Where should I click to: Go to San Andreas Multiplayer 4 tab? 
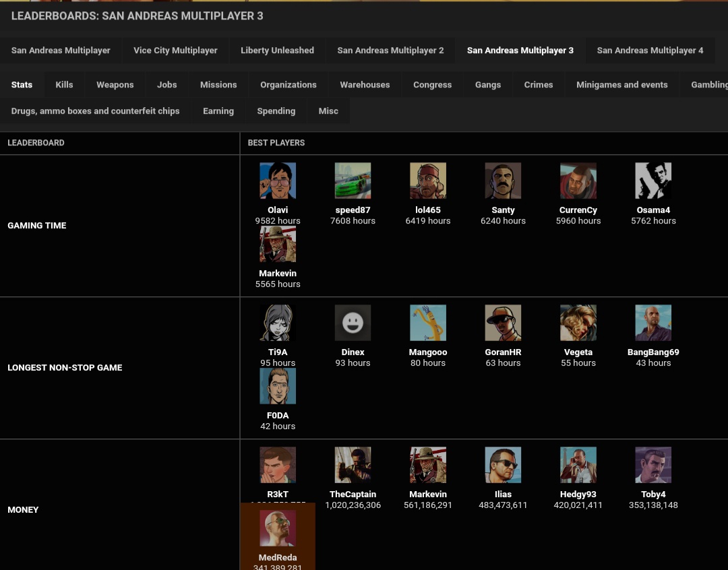point(650,50)
